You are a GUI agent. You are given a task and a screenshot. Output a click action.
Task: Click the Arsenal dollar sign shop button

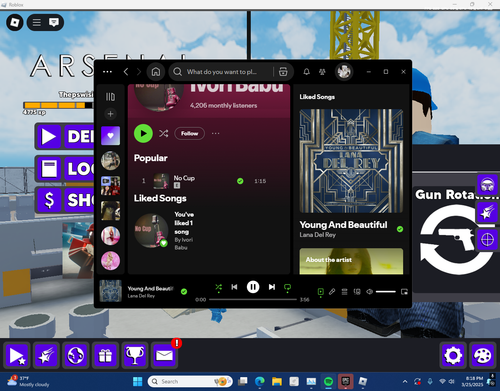tap(49, 200)
